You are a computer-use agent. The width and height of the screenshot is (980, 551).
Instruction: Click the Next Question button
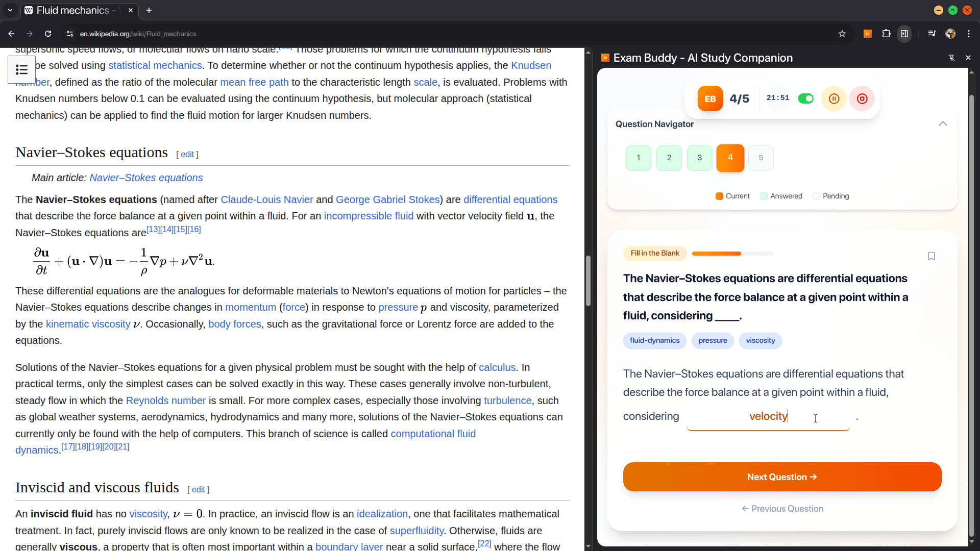pos(782,477)
